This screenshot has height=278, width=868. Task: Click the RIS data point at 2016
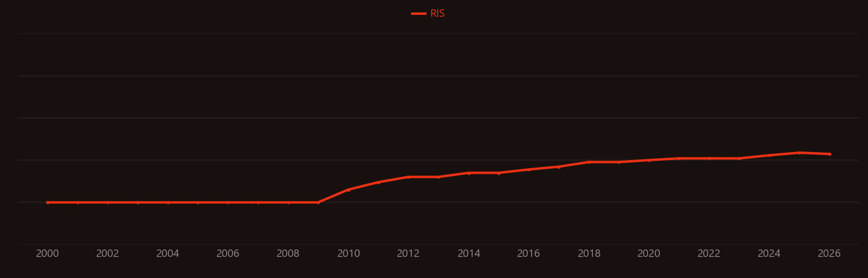pos(529,169)
